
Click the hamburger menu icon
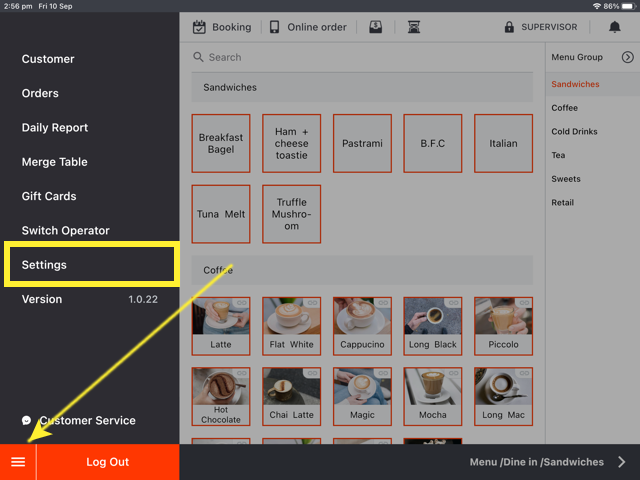click(18, 462)
